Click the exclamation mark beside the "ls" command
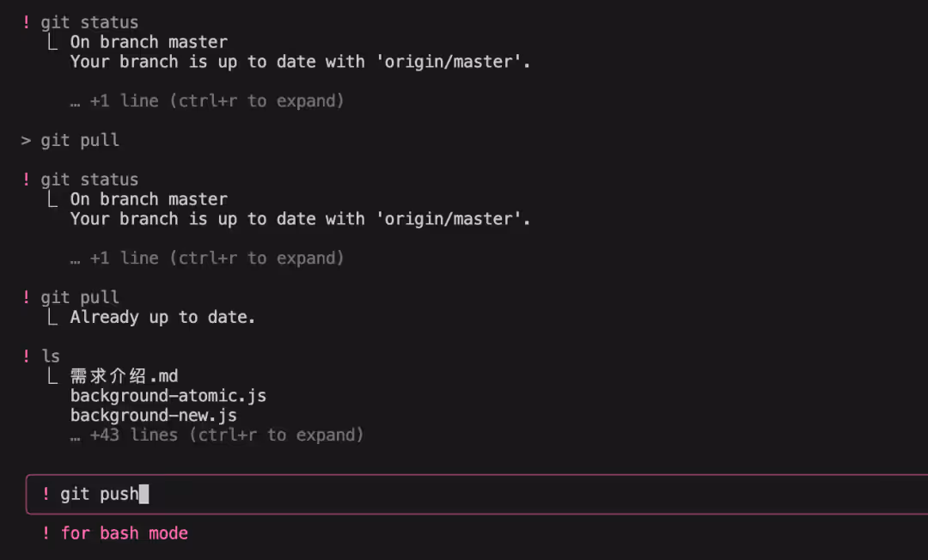This screenshot has width=928, height=560. [27, 356]
